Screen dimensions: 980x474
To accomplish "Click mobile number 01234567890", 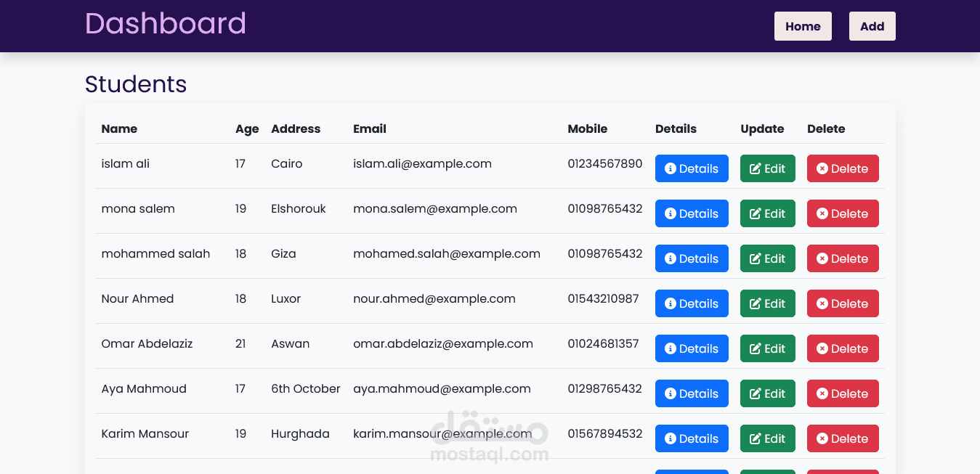I will tap(605, 163).
